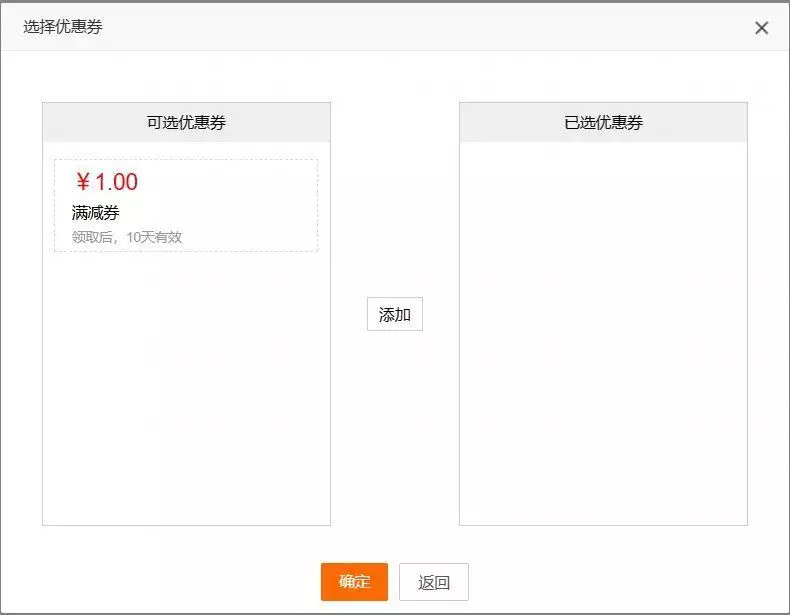Confirm selection with the orange 确定 button
Screen dimensions: 790x615
pyautogui.click(x=354, y=582)
